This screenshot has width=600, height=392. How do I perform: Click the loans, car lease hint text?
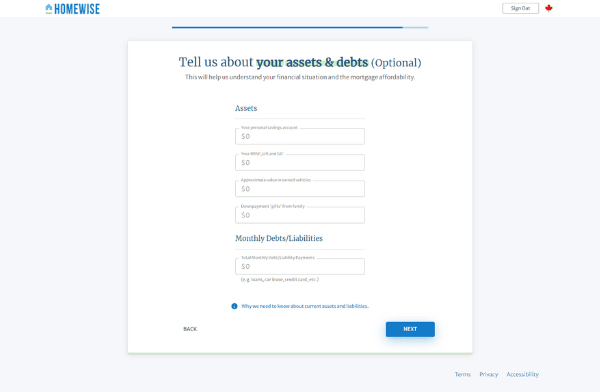(x=280, y=279)
